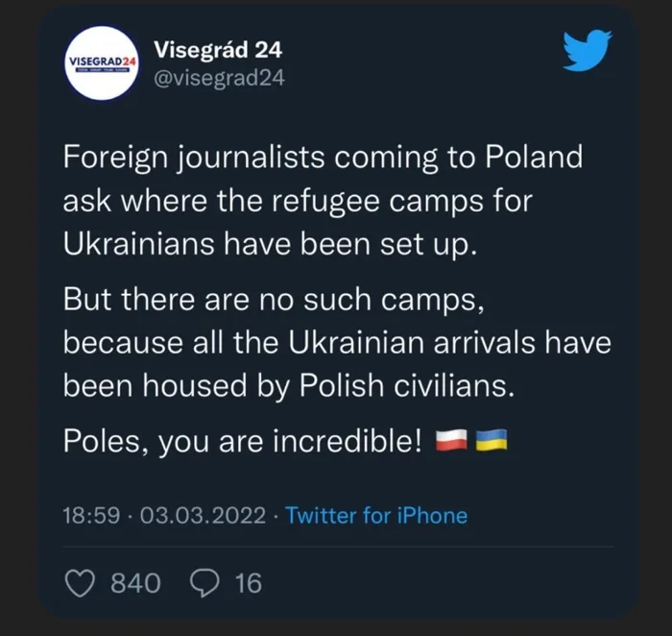
Task: Click the 03.03.2022 date
Action: pos(203,515)
